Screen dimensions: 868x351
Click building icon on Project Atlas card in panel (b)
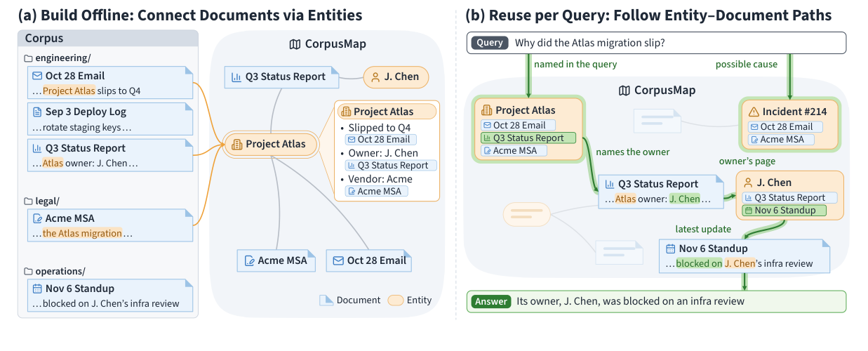[x=486, y=110]
